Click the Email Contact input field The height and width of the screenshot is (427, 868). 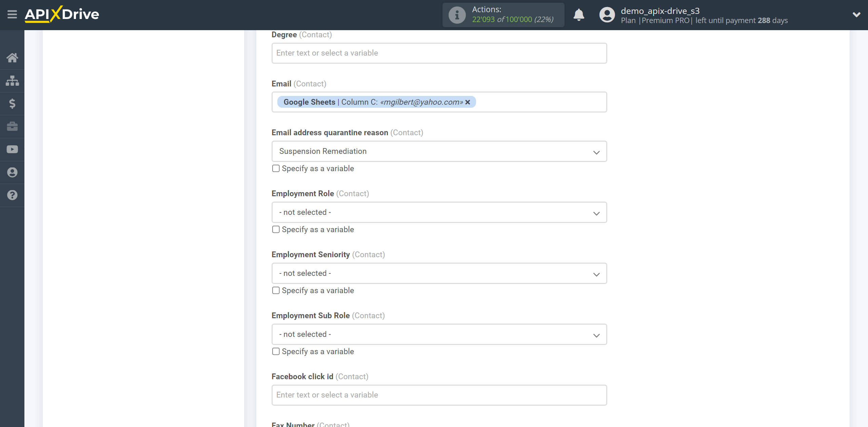click(x=438, y=102)
